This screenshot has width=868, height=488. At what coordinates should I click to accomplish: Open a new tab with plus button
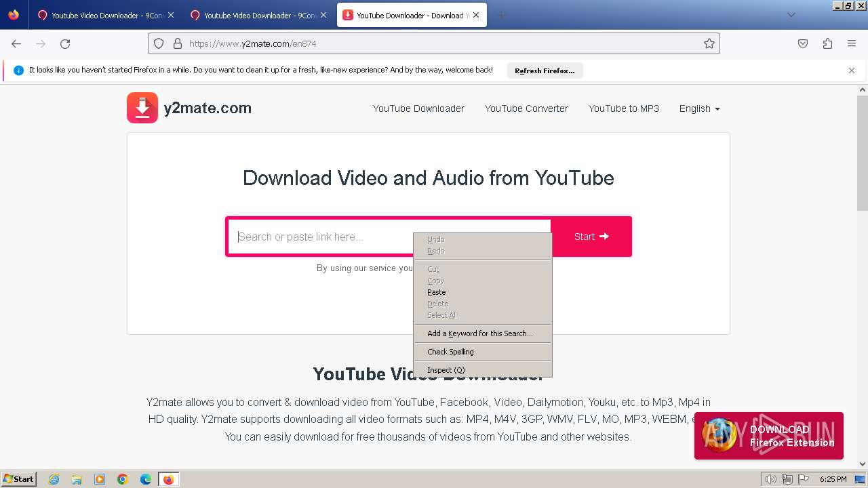pos(501,15)
